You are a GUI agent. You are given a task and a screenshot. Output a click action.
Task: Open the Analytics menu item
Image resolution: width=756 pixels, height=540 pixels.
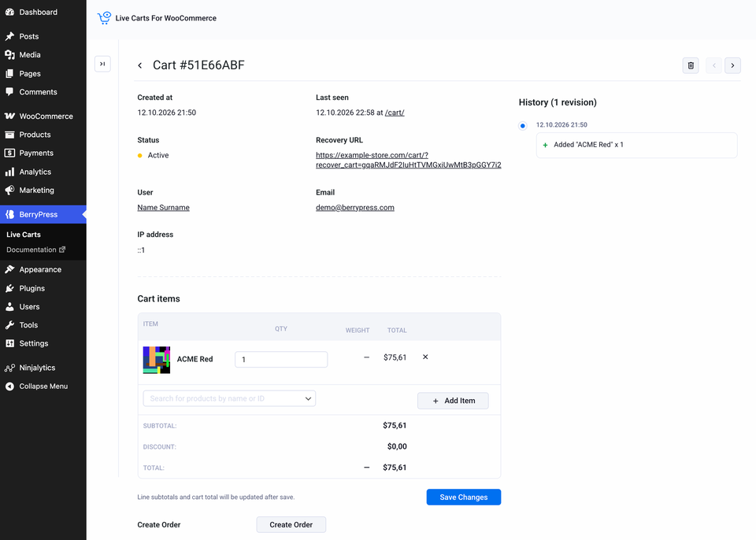coord(35,172)
